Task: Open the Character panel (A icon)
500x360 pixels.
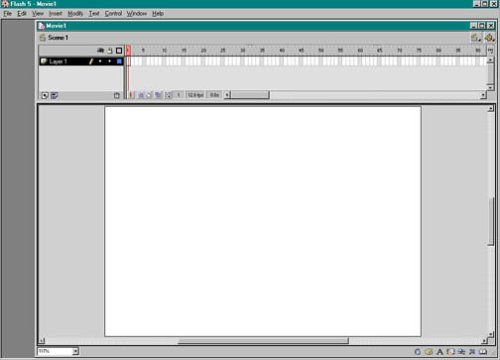Action: 440,352
